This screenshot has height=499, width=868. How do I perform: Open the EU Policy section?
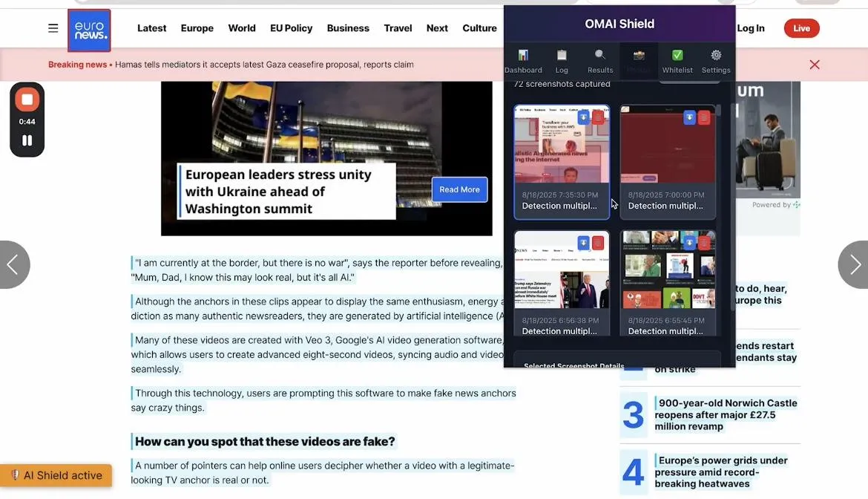(x=291, y=28)
